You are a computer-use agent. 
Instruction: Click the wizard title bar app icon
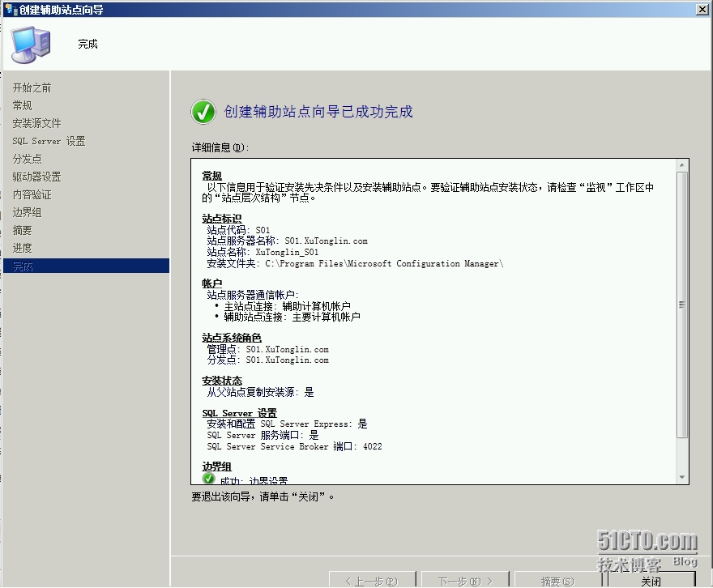point(11,9)
